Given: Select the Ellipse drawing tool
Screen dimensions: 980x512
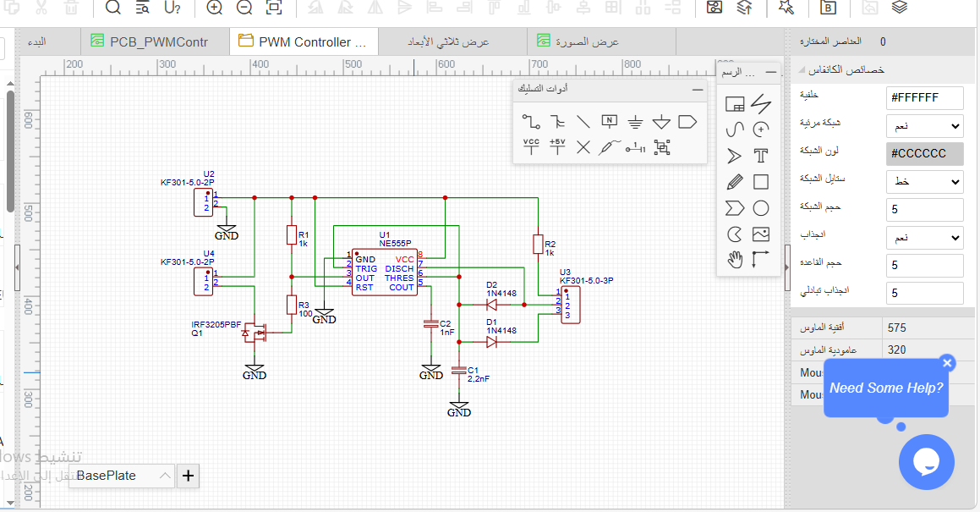Looking at the screenshot, I should [761, 208].
